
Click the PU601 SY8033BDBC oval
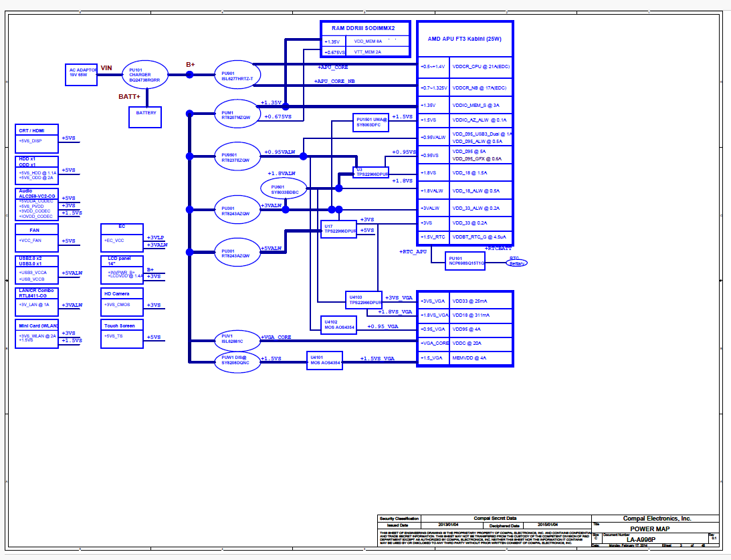pos(284,188)
